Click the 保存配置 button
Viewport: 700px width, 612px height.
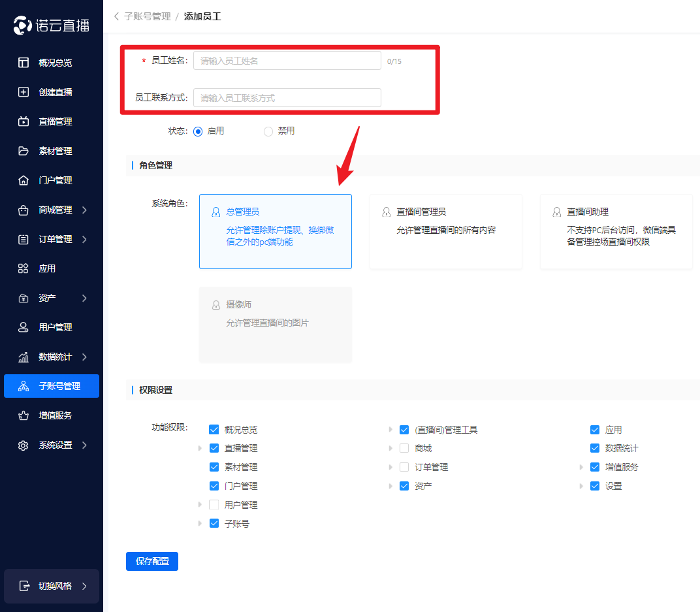click(x=152, y=562)
